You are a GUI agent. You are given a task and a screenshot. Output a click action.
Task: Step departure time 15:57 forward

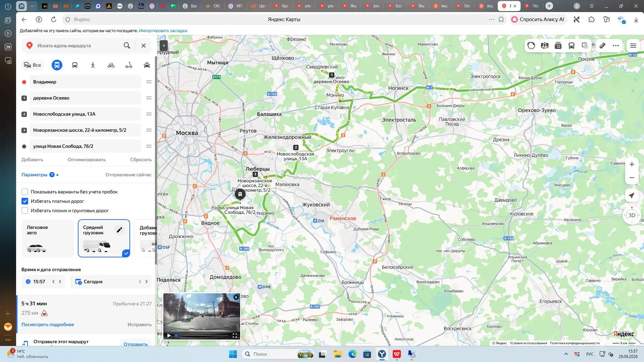[60, 282]
